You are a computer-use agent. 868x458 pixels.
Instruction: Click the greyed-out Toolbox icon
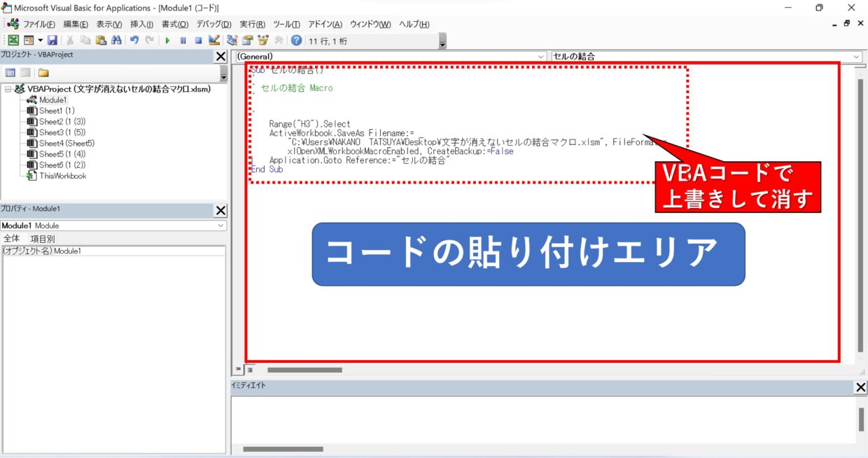pyautogui.click(x=279, y=41)
